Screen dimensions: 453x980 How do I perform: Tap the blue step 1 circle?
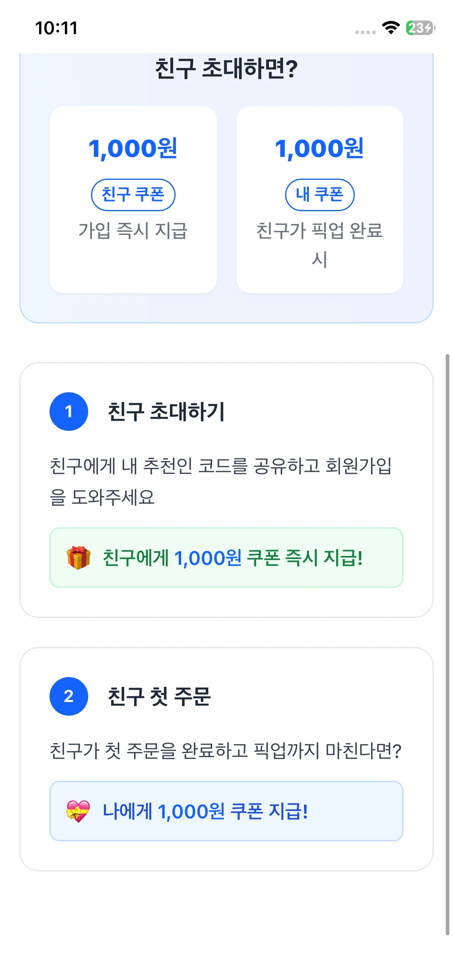(x=69, y=412)
